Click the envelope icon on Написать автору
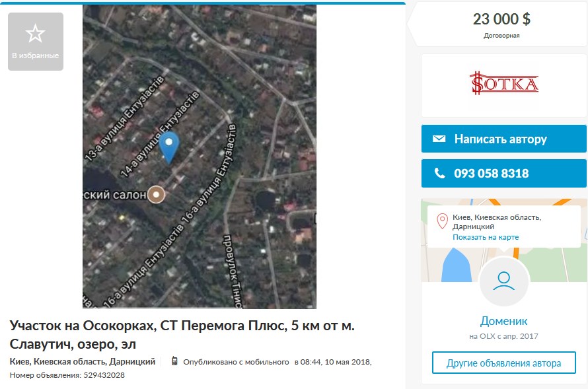588x389 pixels. (x=439, y=139)
